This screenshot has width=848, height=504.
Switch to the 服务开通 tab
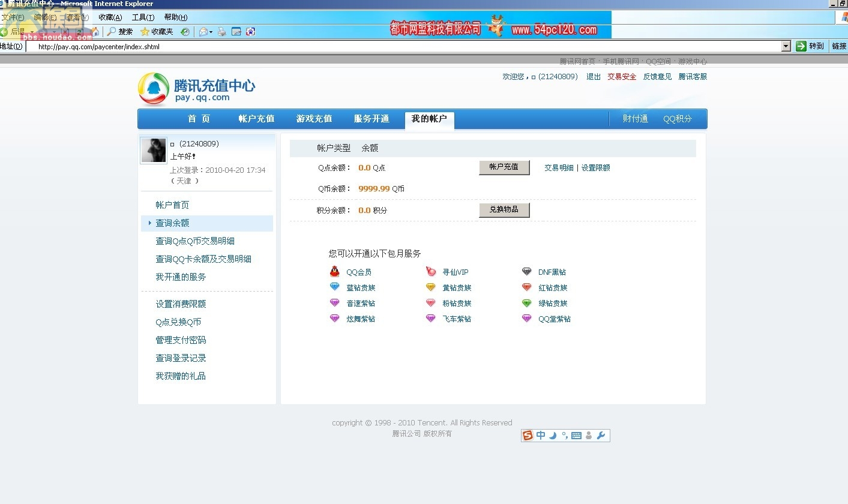[x=371, y=119]
